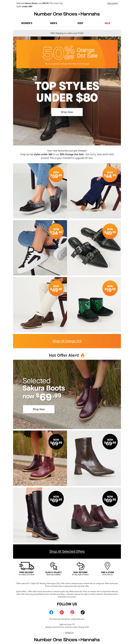Open the red Sale menu item
This screenshot has width=134, height=644.
[107, 23]
